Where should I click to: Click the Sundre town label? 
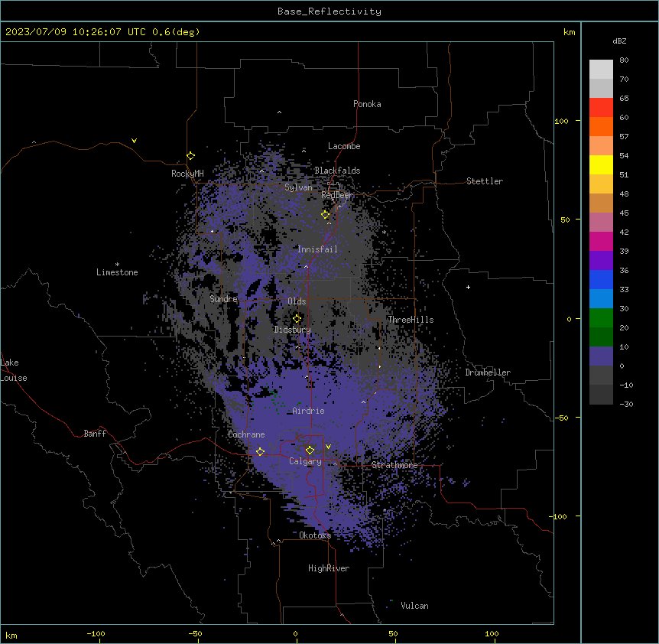223,299
